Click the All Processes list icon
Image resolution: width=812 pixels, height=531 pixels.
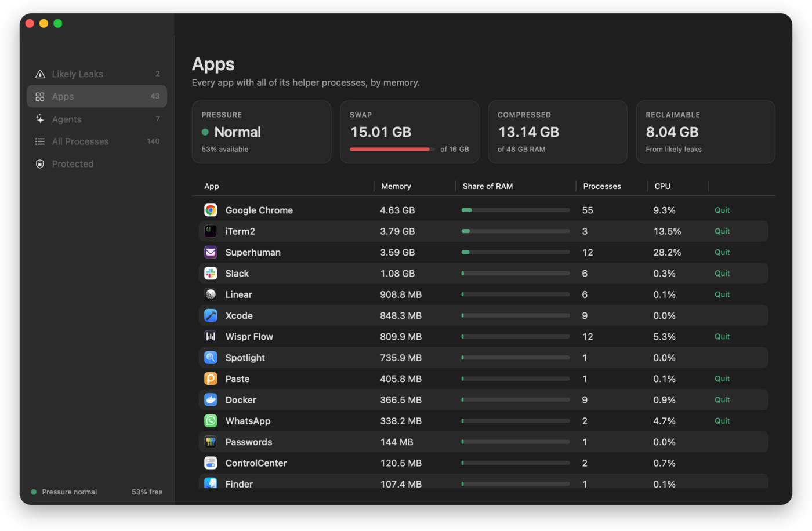click(x=40, y=141)
